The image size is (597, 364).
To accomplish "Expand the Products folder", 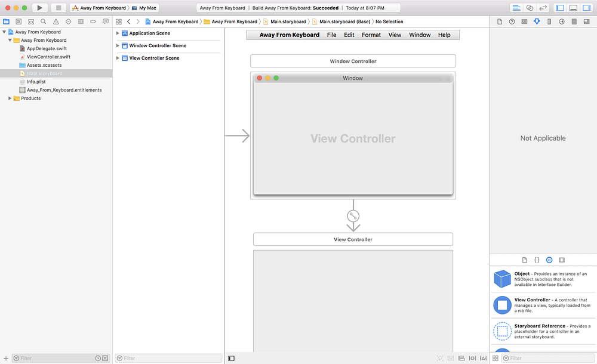I will click(10, 98).
